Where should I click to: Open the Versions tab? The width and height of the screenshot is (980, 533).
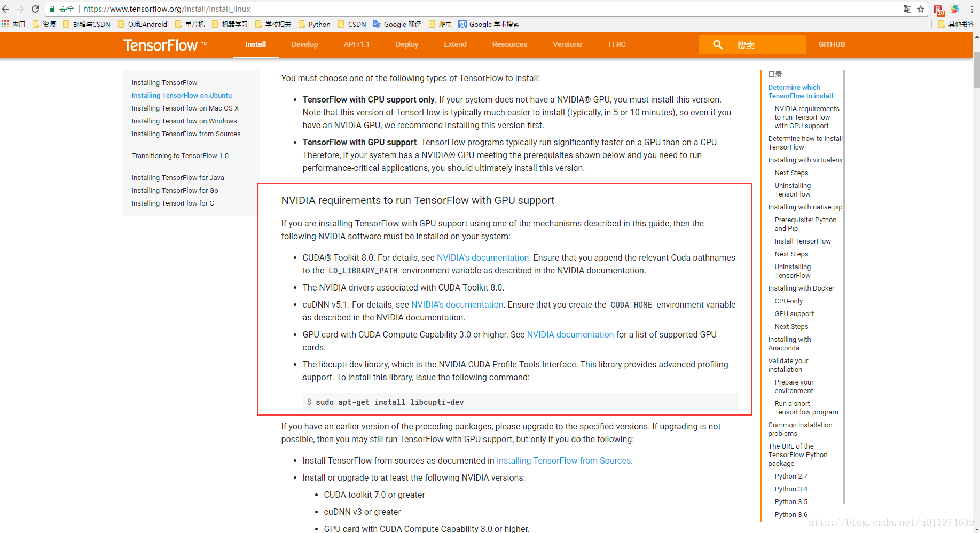pyautogui.click(x=567, y=44)
